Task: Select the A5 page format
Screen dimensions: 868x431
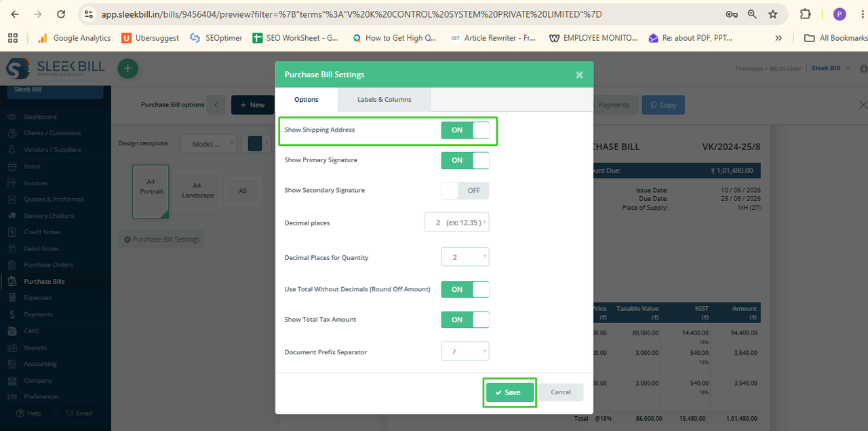Action: pos(243,191)
